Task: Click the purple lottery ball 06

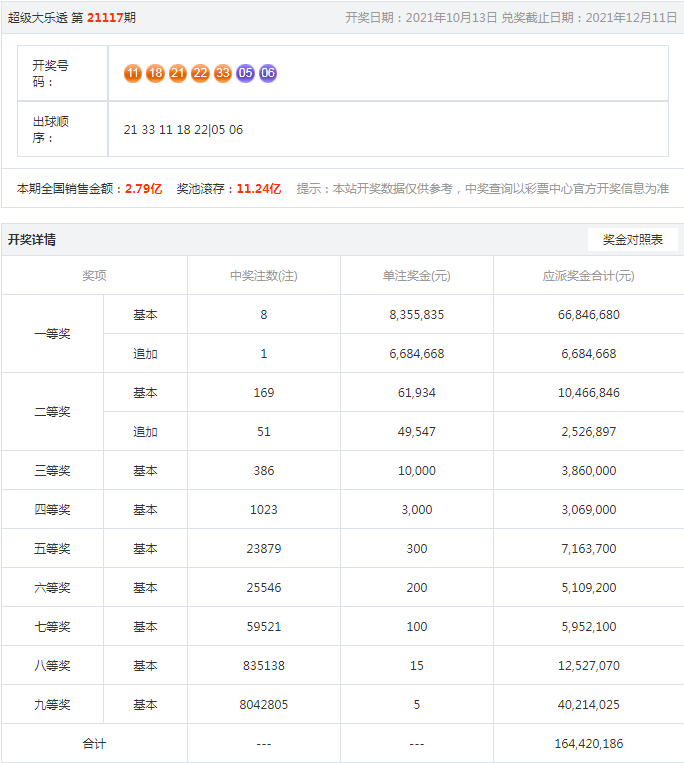Action: click(268, 73)
